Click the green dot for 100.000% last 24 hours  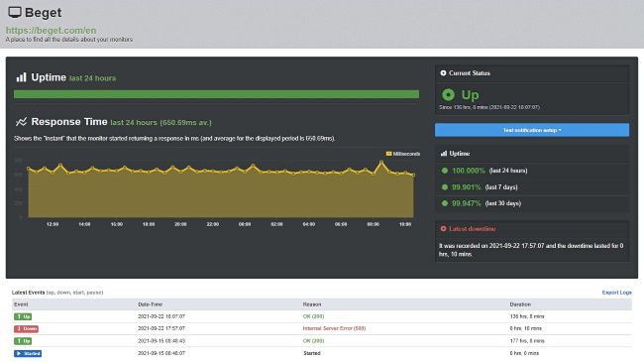coord(445,171)
